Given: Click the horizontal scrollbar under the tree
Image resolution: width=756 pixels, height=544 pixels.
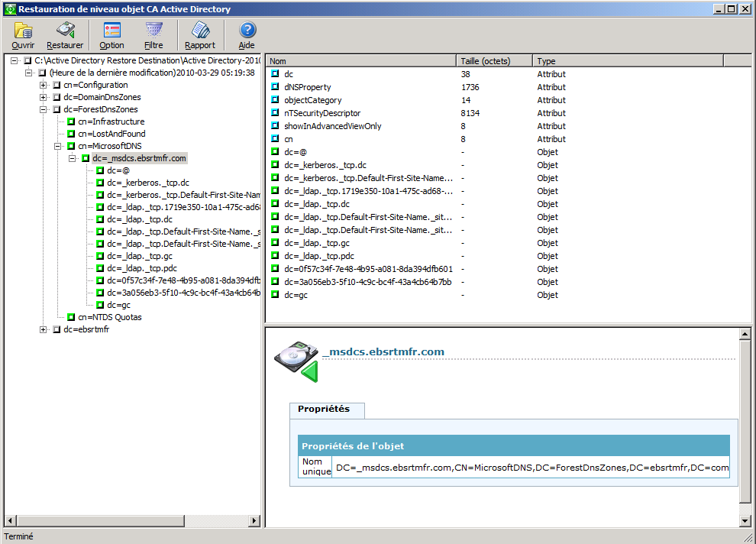Looking at the screenshot, I should (x=99, y=520).
